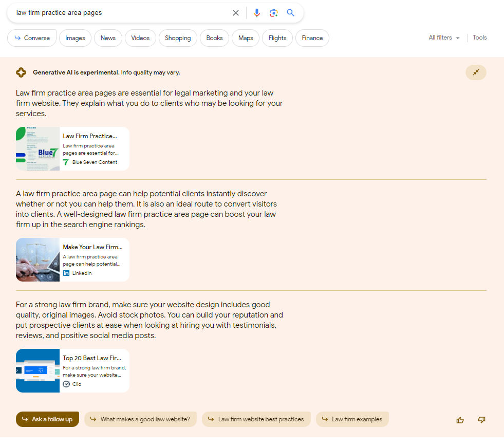504x447 pixels.
Task: Open the Tools menu
Action: [x=479, y=38]
